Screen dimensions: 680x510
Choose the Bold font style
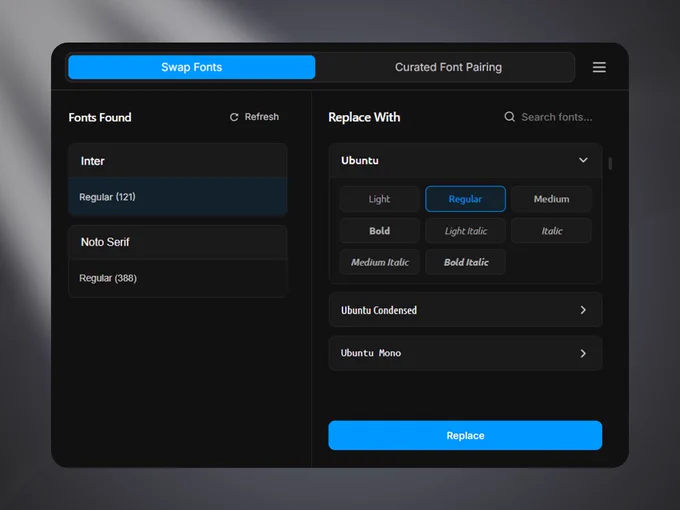click(379, 231)
